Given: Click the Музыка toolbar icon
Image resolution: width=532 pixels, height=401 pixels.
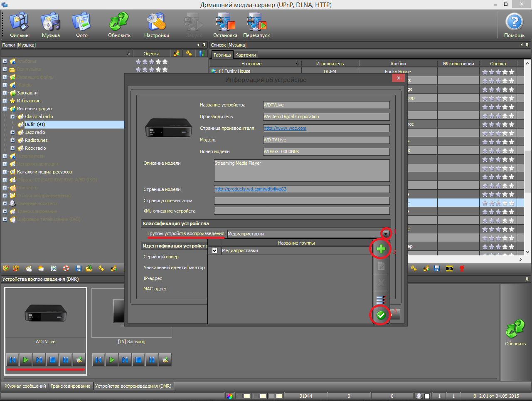Looking at the screenshot, I should (x=51, y=23).
